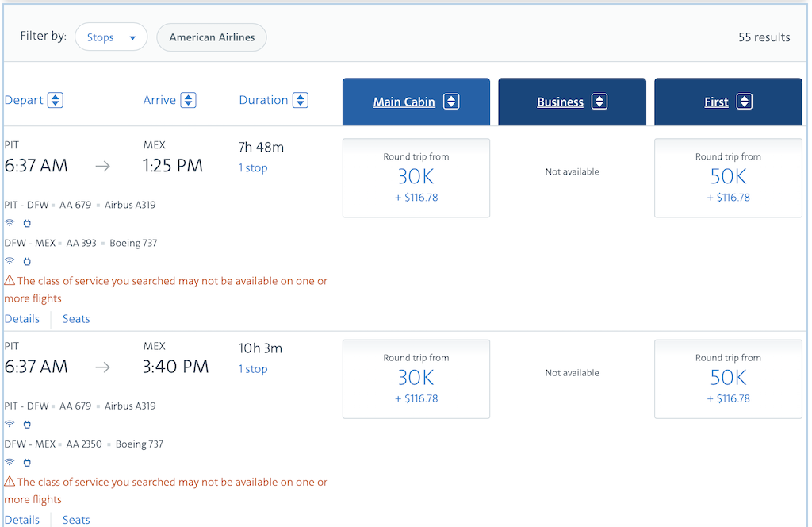
Task: Choose 50K First fare for 1:25 PM arrival
Action: click(x=728, y=178)
